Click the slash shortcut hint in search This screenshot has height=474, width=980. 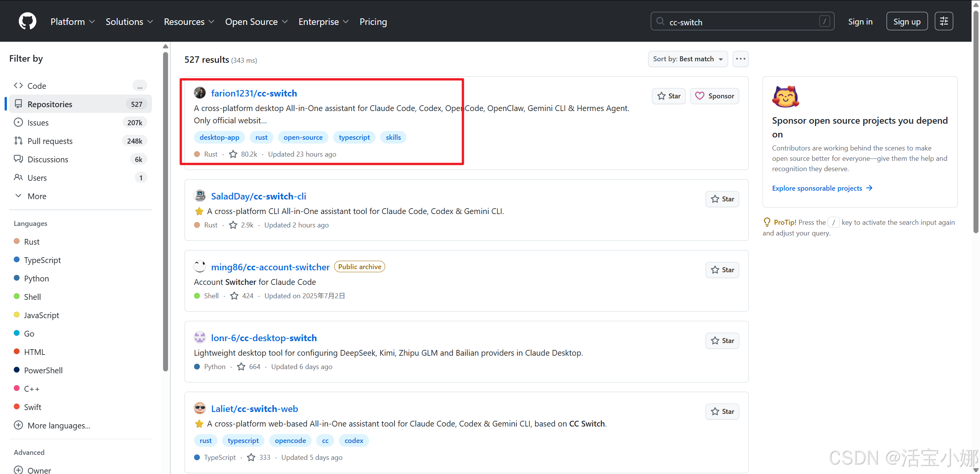point(825,21)
